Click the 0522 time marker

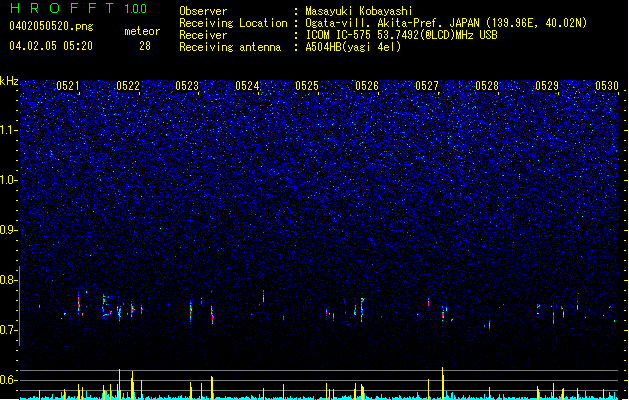[128, 86]
